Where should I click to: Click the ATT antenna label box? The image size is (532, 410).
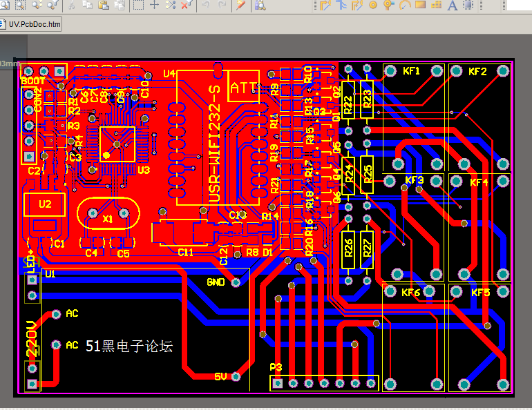click(244, 86)
